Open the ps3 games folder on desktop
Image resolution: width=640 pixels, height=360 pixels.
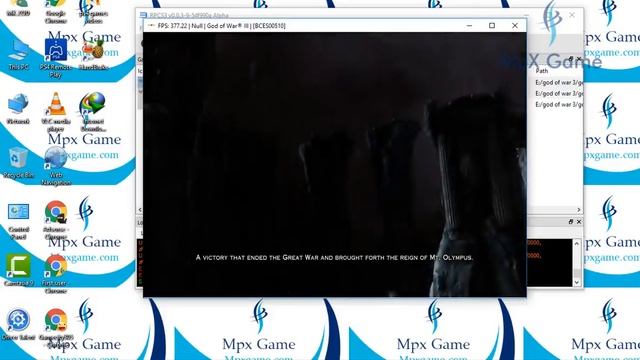[x=93, y=11]
